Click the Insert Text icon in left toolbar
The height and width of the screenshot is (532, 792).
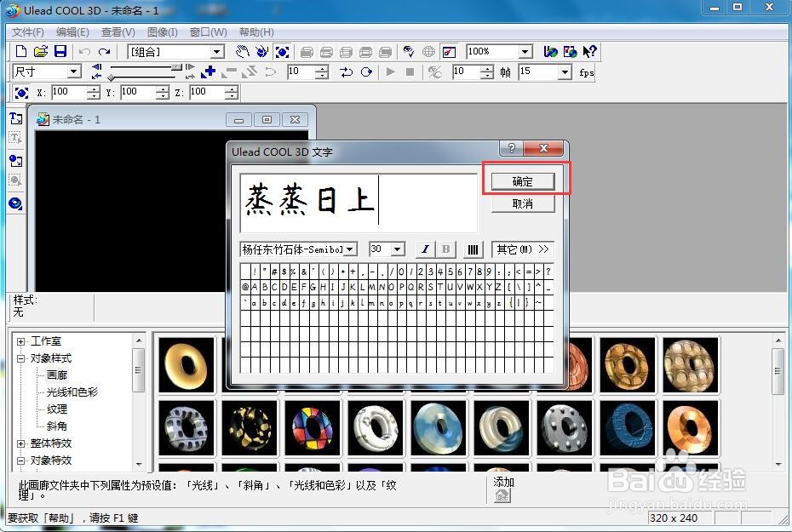coord(15,118)
